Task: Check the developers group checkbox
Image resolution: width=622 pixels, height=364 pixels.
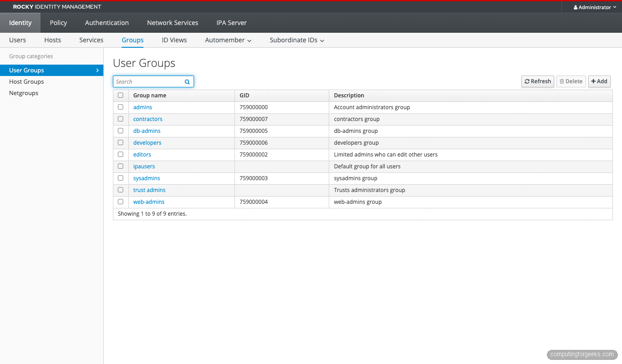Action: [x=121, y=143]
